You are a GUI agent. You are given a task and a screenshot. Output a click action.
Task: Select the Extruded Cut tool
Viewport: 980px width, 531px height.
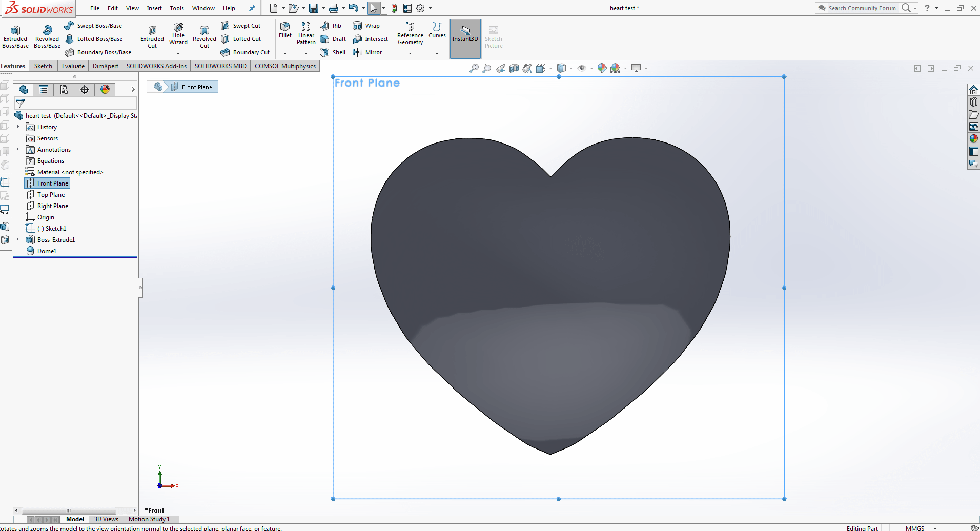(x=152, y=37)
